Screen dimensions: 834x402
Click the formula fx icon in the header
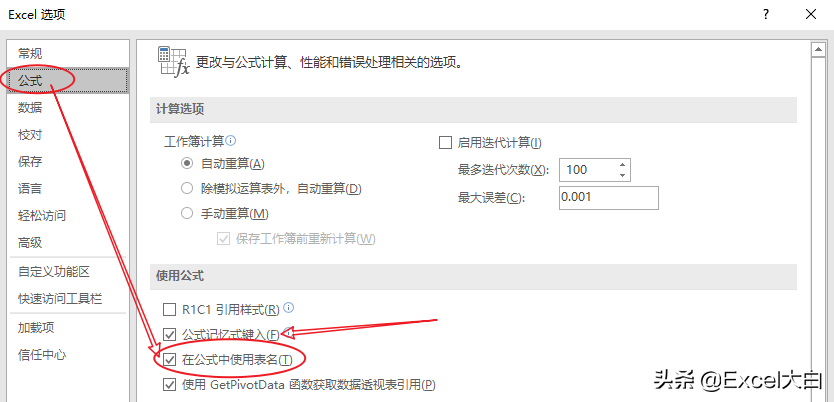[x=174, y=63]
